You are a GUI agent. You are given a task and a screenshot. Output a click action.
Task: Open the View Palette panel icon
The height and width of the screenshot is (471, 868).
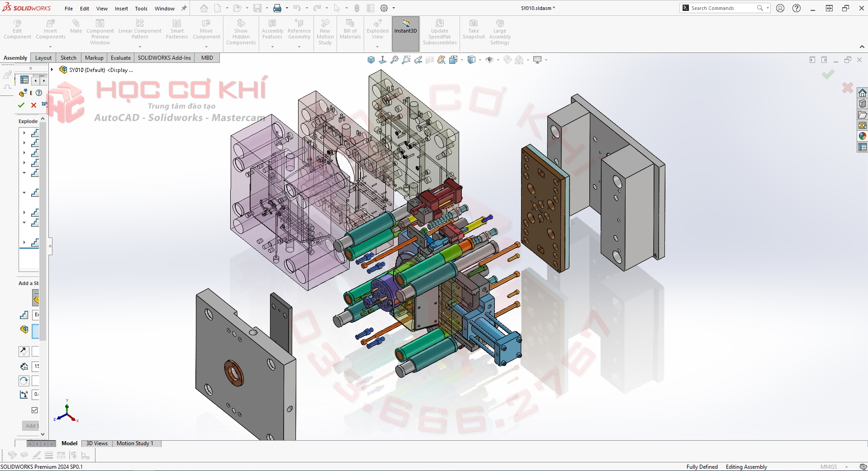tap(862, 125)
